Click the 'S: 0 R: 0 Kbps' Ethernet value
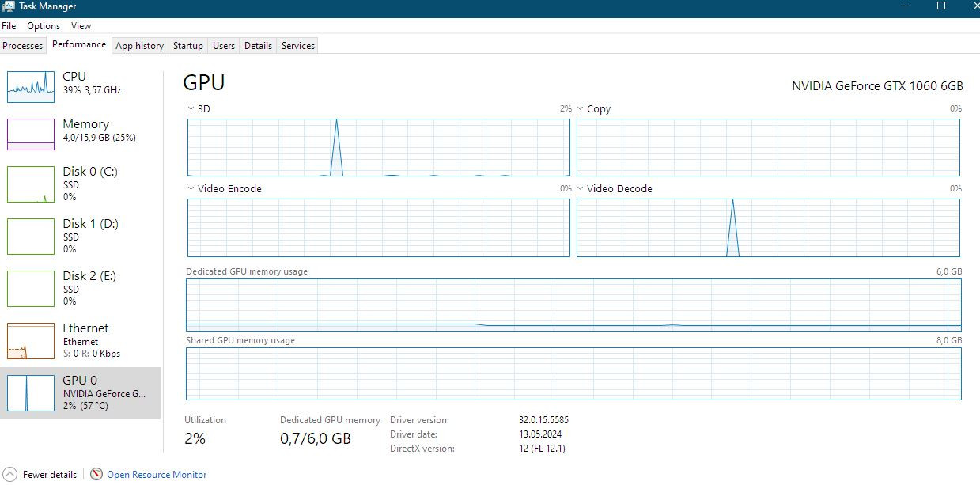 92,354
